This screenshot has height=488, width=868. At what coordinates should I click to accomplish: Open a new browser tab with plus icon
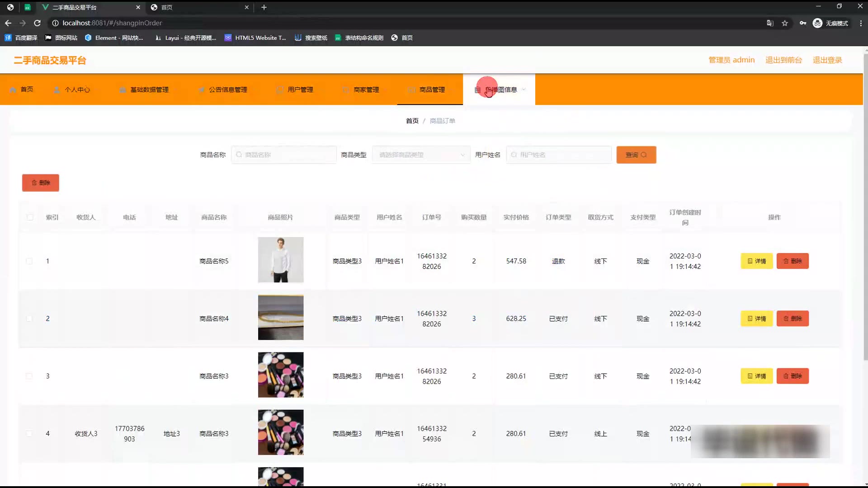[264, 7]
